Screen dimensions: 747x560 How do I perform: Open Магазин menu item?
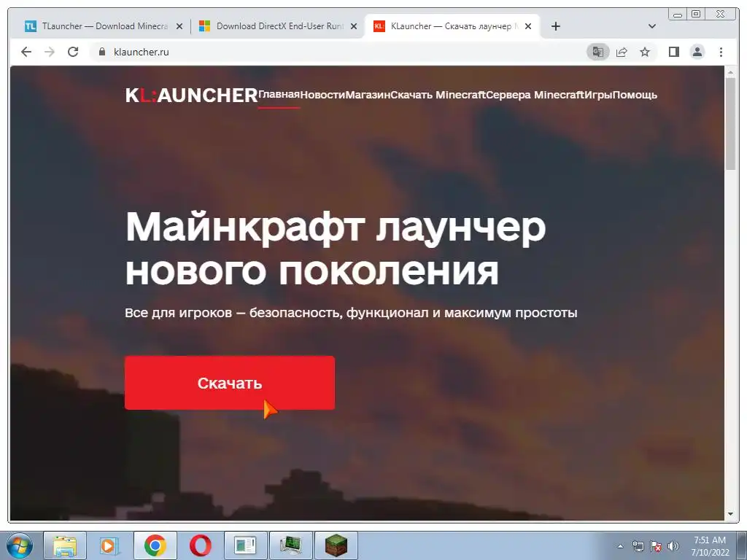point(368,95)
